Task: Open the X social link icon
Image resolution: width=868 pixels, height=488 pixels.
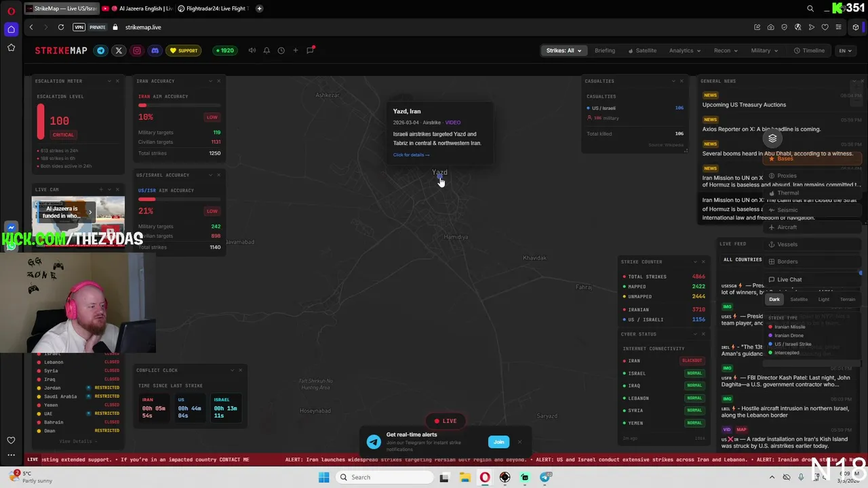Action: [x=119, y=50]
